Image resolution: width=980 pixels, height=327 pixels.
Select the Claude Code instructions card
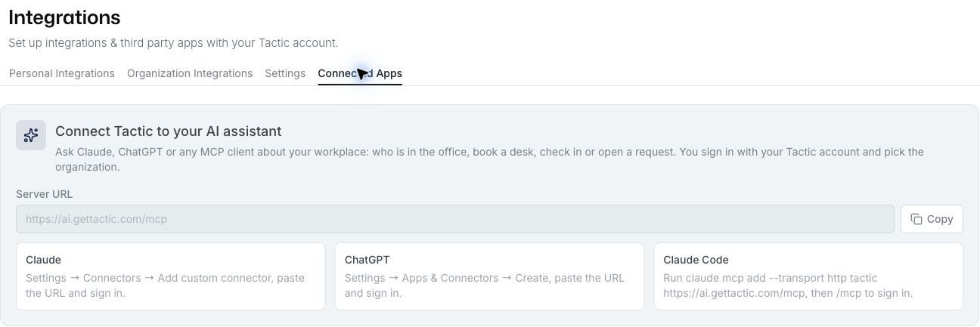(x=808, y=276)
